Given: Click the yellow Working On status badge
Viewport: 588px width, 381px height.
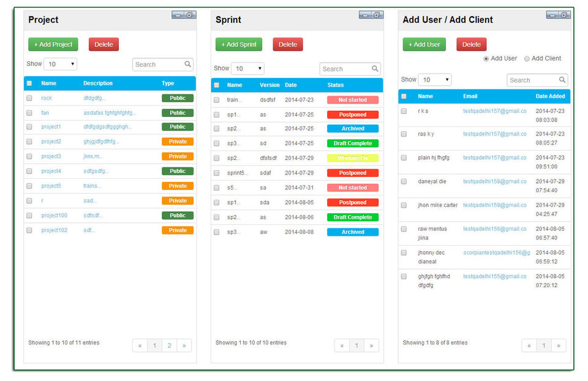Looking at the screenshot, I should pyautogui.click(x=353, y=158).
